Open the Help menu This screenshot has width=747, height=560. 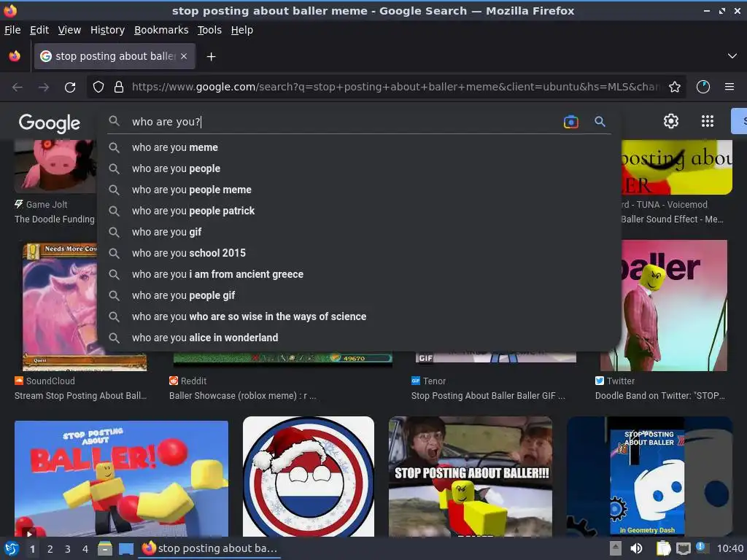(241, 30)
